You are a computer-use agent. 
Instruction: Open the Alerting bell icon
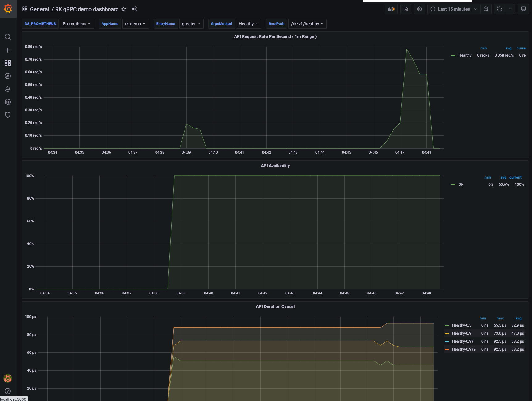[8, 89]
